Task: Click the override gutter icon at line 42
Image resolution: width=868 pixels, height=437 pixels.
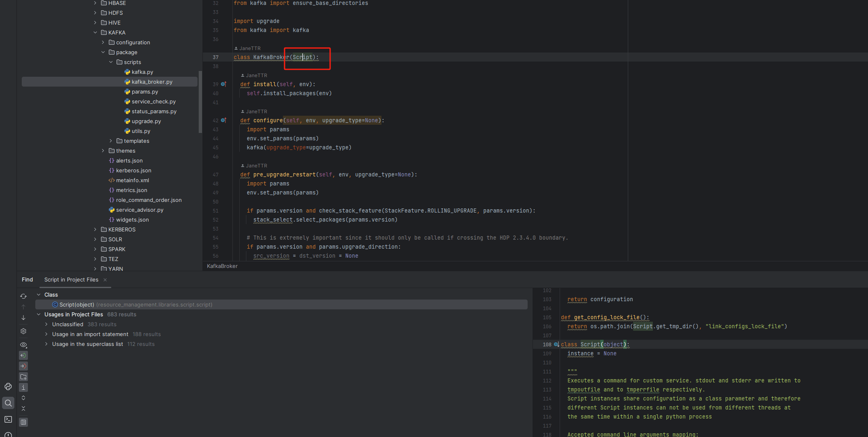Action: [224, 120]
